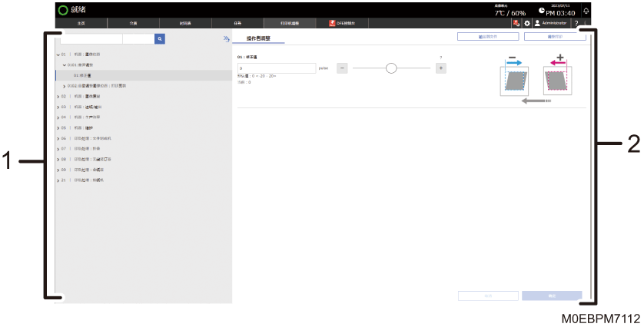Open the DFE console tab
The height and width of the screenshot is (327, 644).
click(x=342, y=23)
